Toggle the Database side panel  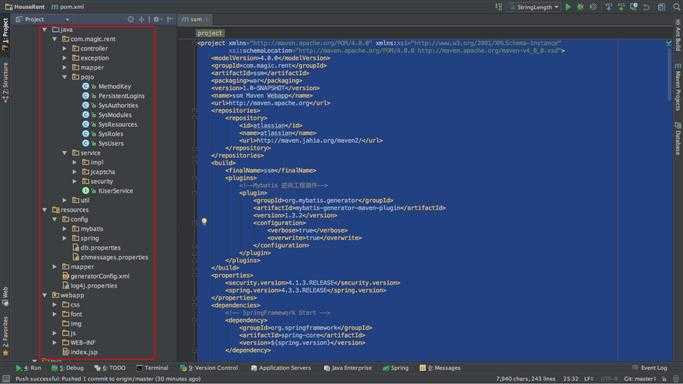click(678, 138)
